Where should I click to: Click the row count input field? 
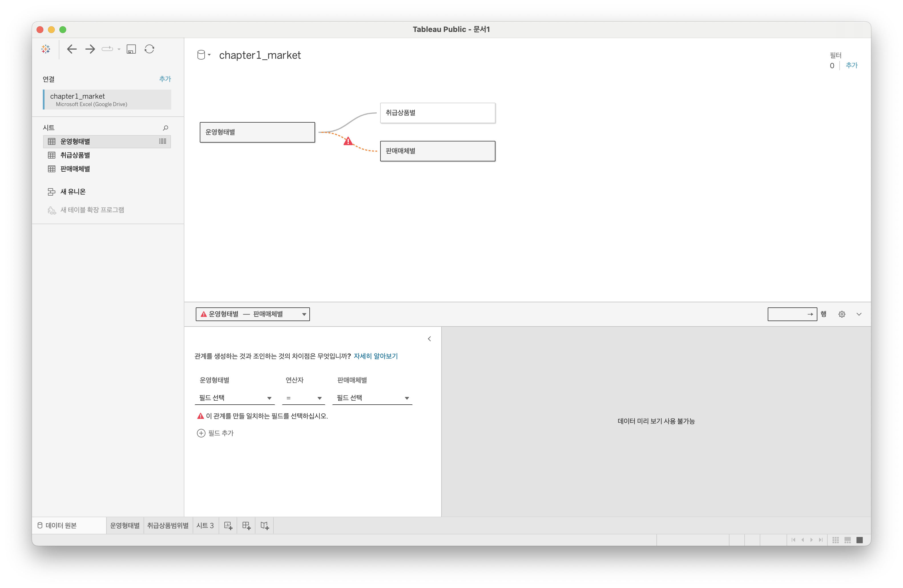[787, 314]
